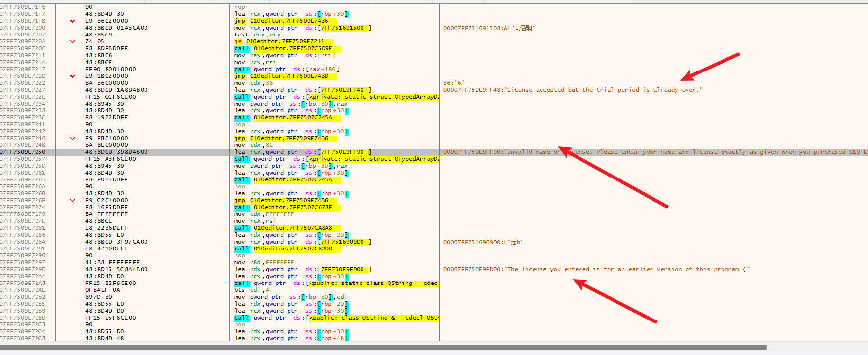
Task: Select the bts edi,A instruction
Action: click(252, 290)
